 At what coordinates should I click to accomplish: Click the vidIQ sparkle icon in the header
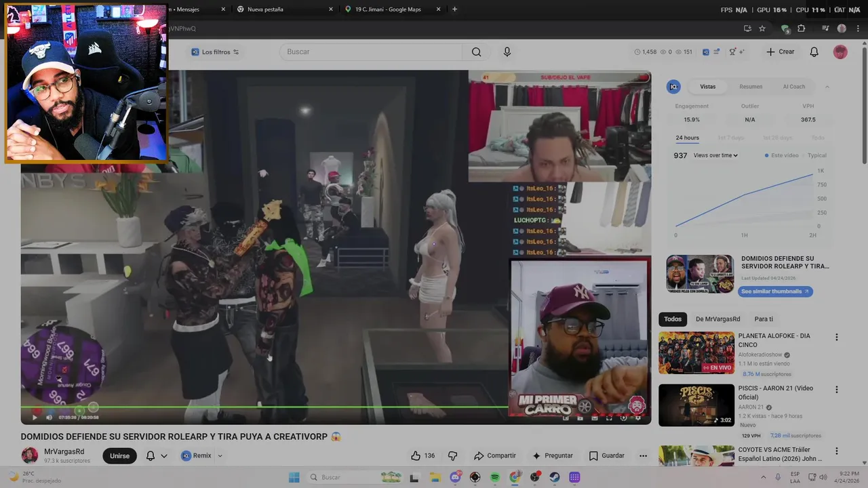[741, 52]
